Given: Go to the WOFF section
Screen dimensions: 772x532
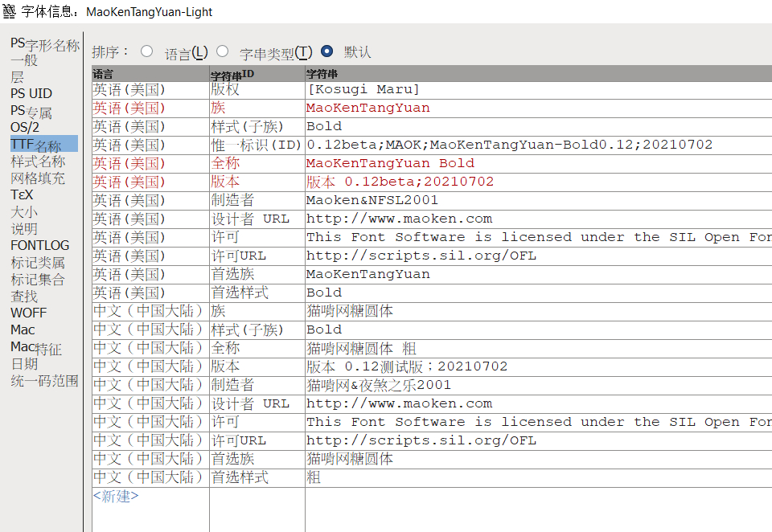Looking at the screenshot, I should (28, 313).
